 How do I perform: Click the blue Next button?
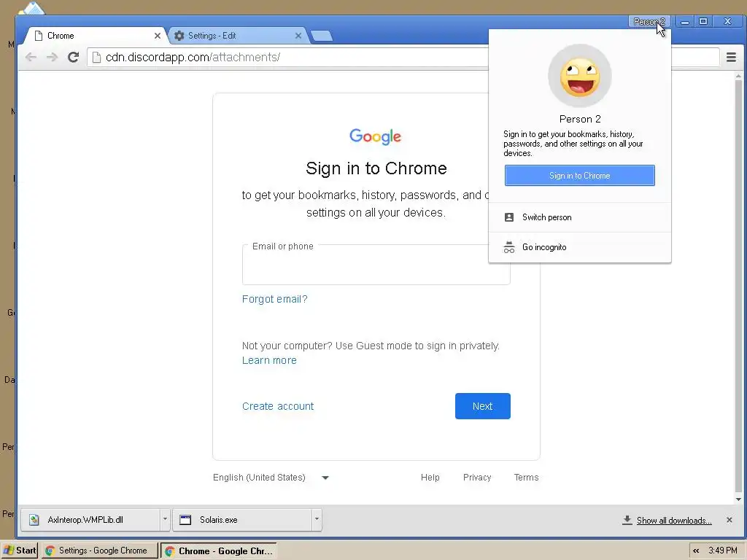pyautogui.click(x=483, y=406)
